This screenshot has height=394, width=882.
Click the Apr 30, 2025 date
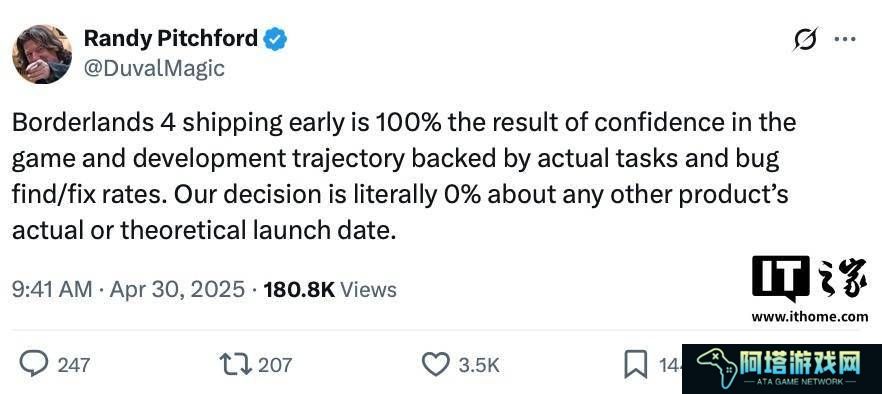177,289
